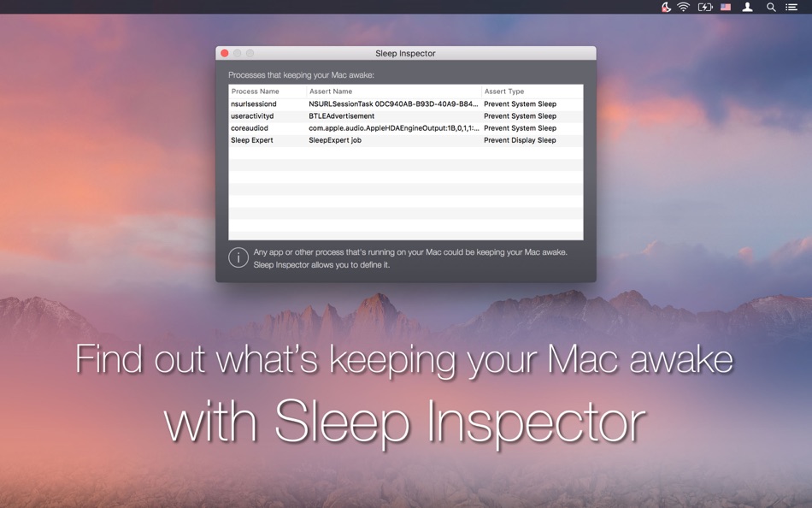The width and height of the screenshot is (812, 508).
Task: Click the BTLEAdvertisement assert name cell
Action: tap(341, 116)
